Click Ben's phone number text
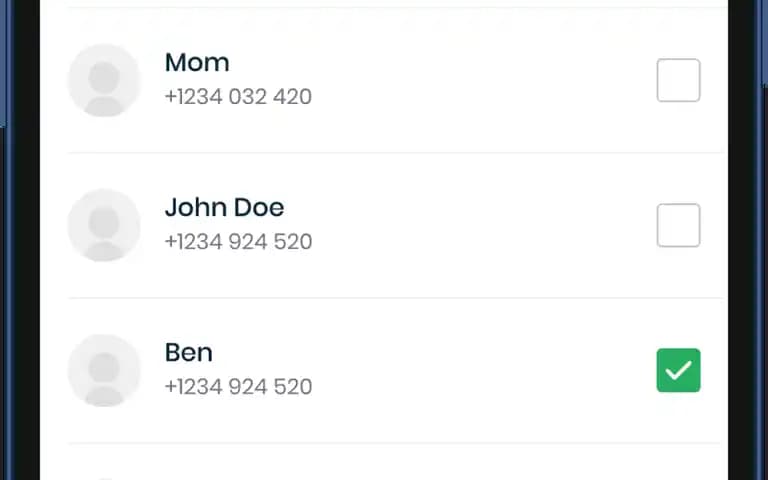This screenshot has height=480, width=768. coord(239,386)
